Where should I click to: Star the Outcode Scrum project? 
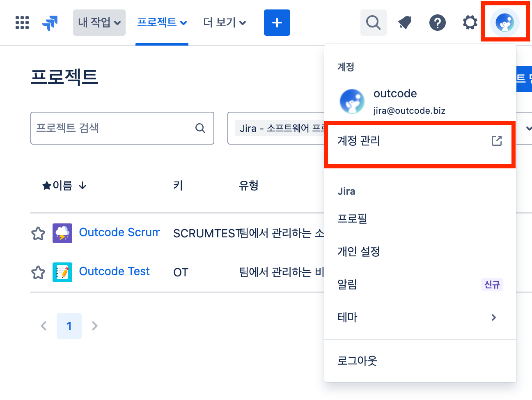click(38, 233)
